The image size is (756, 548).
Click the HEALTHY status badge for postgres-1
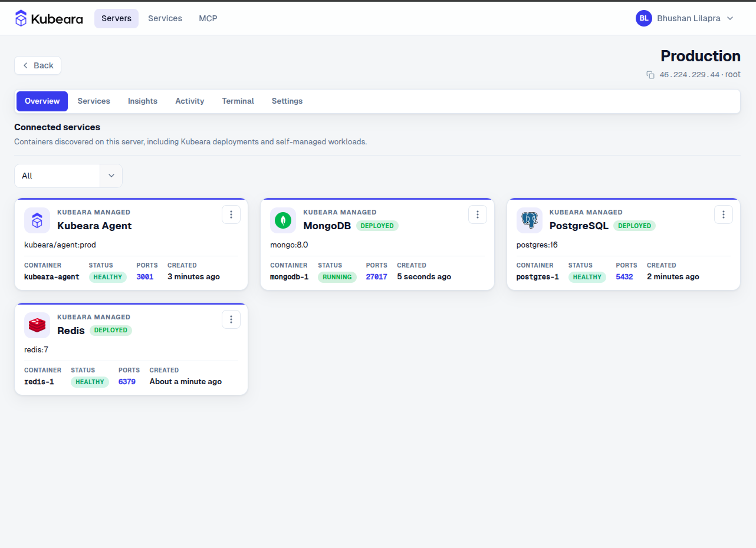click(587, 277)
